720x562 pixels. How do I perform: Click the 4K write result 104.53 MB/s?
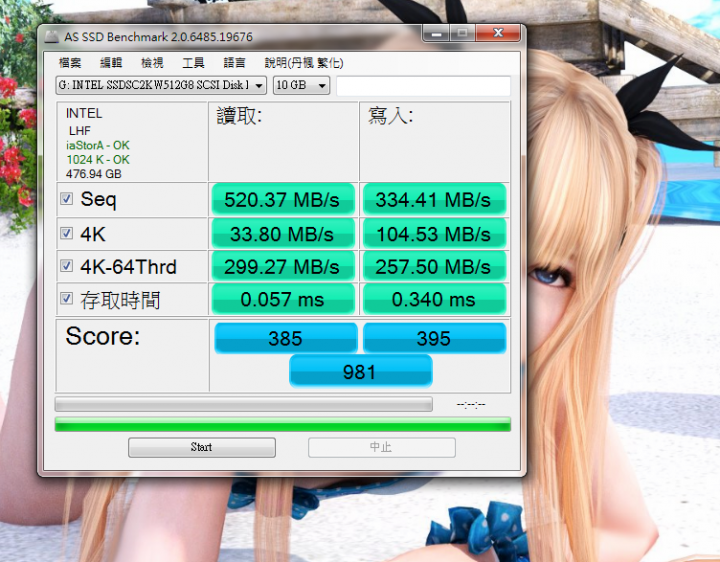coord(434,234)
